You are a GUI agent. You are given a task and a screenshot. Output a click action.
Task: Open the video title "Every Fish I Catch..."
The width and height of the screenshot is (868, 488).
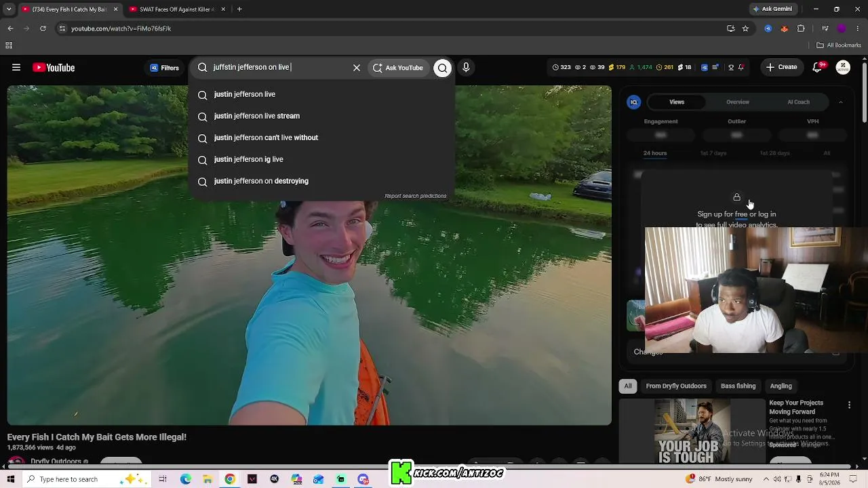97,437
